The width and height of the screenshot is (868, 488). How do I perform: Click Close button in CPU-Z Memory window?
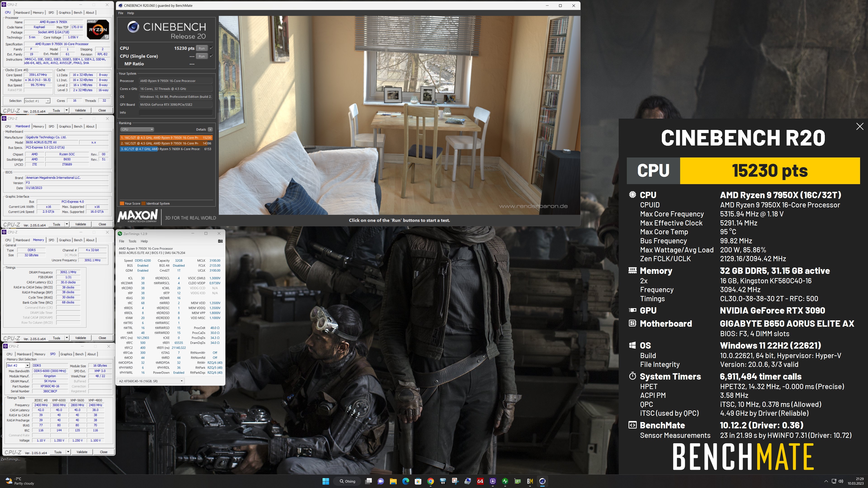click(x=102, y=338)
